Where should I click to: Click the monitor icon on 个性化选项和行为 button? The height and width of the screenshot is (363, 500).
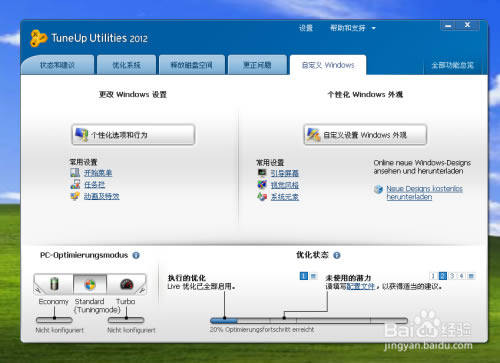[81, 135]
